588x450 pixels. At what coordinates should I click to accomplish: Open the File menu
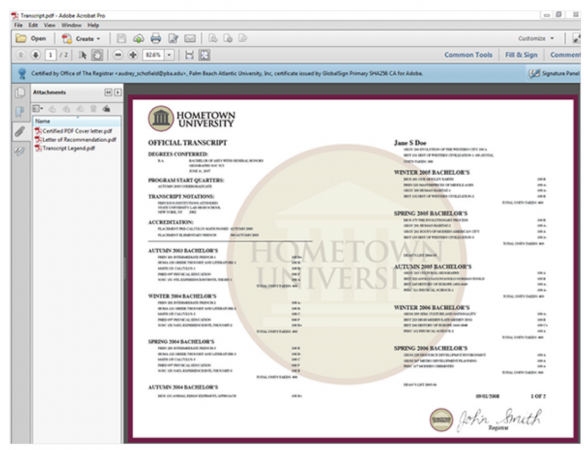coord(18,25)
